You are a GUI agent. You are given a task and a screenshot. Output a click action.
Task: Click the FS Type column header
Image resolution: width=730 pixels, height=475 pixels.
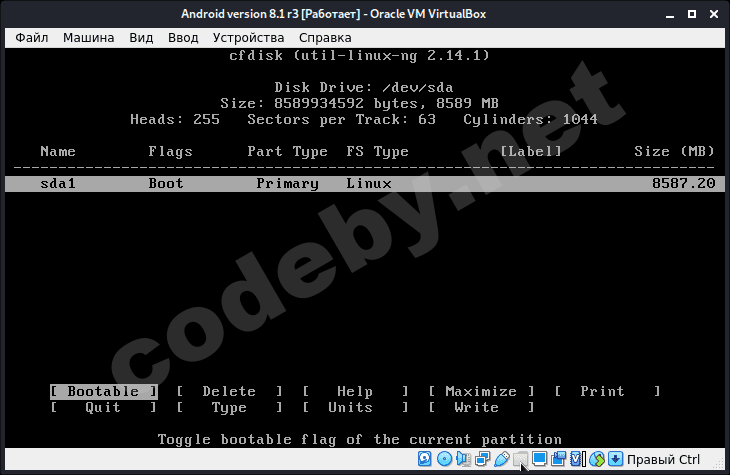[x=378, y=152]
